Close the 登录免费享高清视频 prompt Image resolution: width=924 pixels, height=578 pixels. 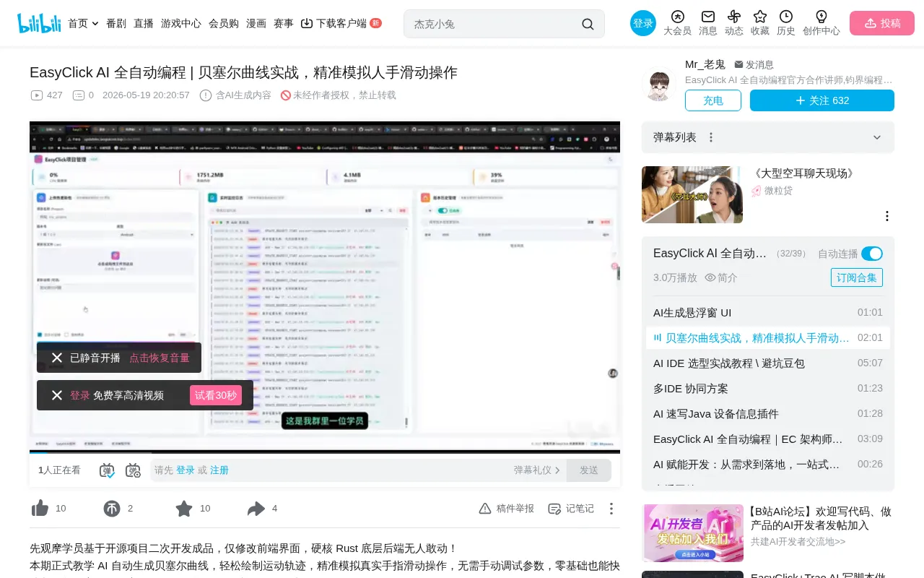tap(57, 395)
